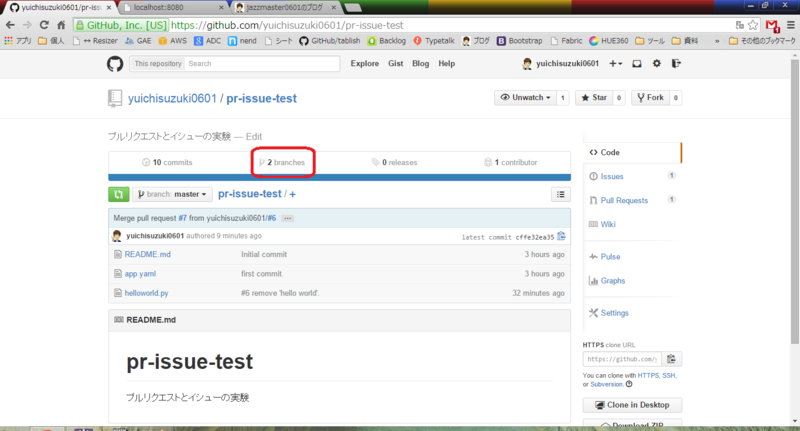This screenshot has height=431, width=800.
Task: Fork the pr-issue-test repository
Action: pyautogui.click(x=651, y=97)
